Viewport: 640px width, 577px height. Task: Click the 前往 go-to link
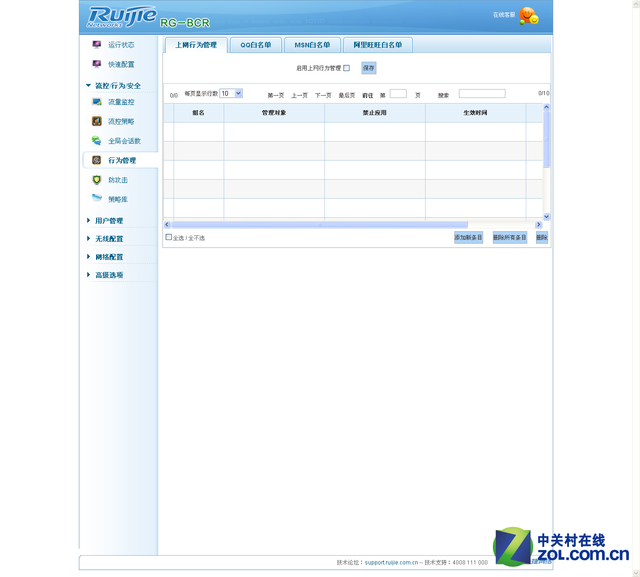[x=368, y=95]
